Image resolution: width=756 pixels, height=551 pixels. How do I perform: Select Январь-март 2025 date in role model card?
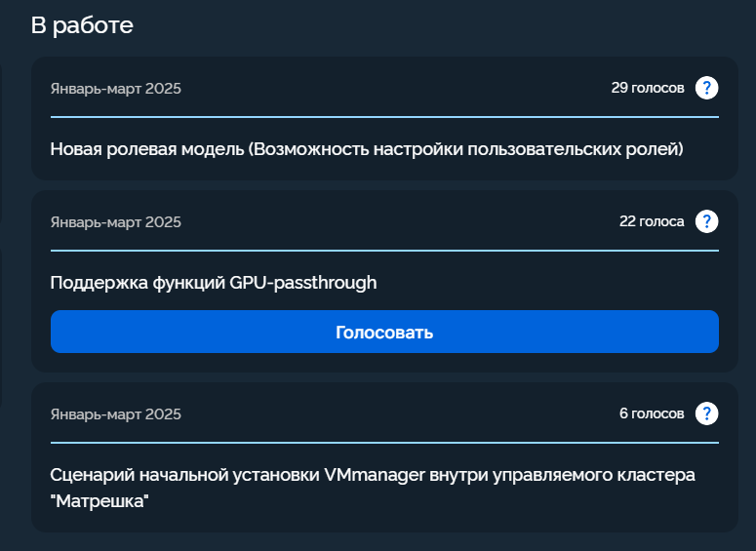click(x=116, y=89)
